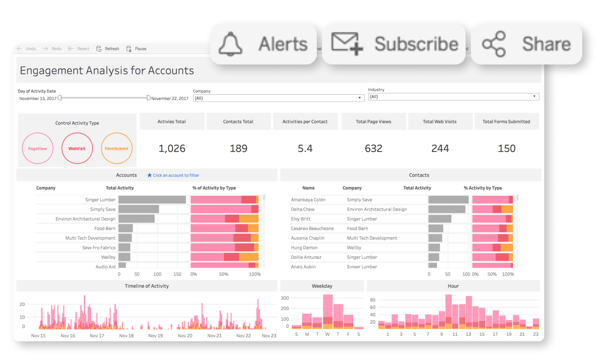Viewport: 596px width, 364px height.
Task: Click the Redo arrow icon
Action: pos(45,49)
